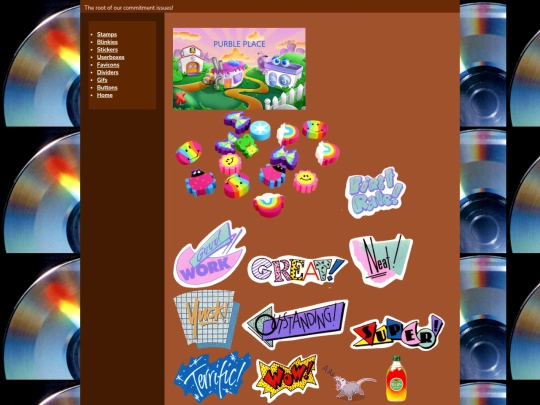
Task: Click the rainbow erasers pile image
Action: click(x=258, y=165)
